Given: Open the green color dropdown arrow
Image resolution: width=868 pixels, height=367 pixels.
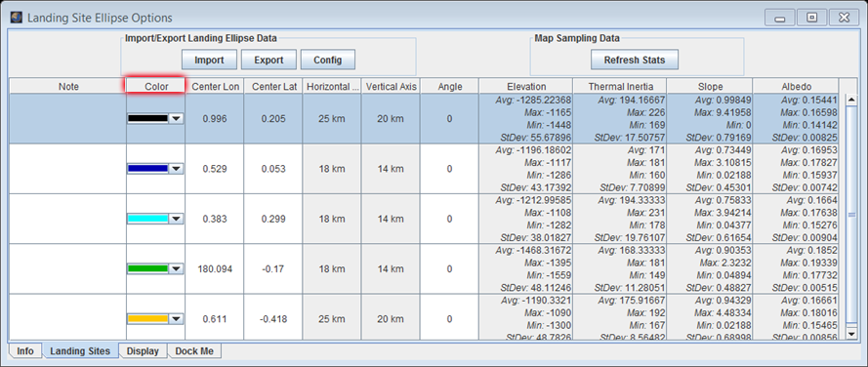Looking at the screenshot, I should pyautogui.click(x=176, y=269).
